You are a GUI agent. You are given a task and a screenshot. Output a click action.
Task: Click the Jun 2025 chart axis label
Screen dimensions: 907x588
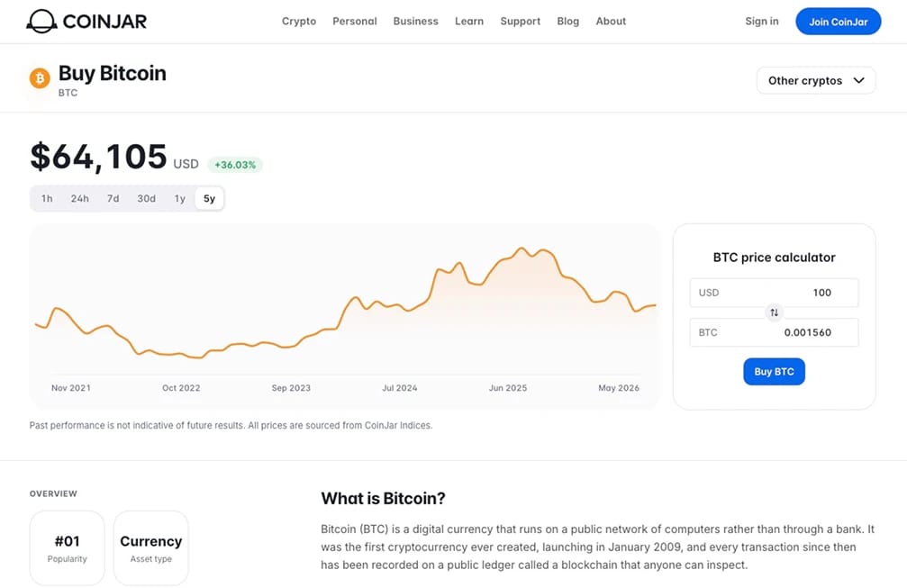pyautogui.click(x=508, y=388)
